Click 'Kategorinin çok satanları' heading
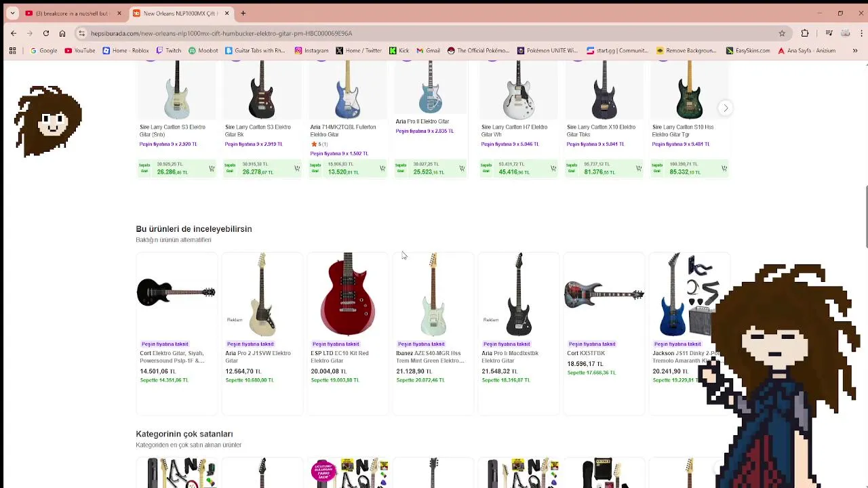This screenshot has width=868, height=488. tap(184, 434)
